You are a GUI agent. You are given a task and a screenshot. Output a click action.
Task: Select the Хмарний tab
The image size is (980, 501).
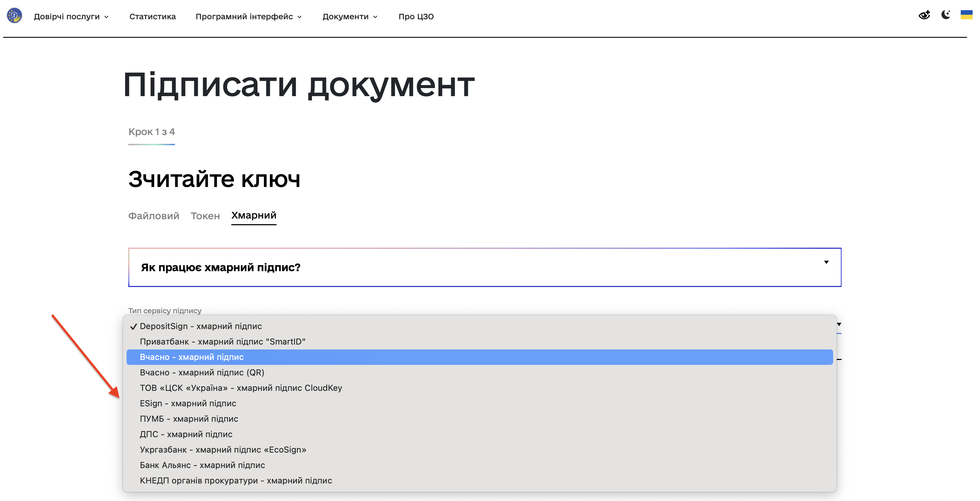(254, 215)
